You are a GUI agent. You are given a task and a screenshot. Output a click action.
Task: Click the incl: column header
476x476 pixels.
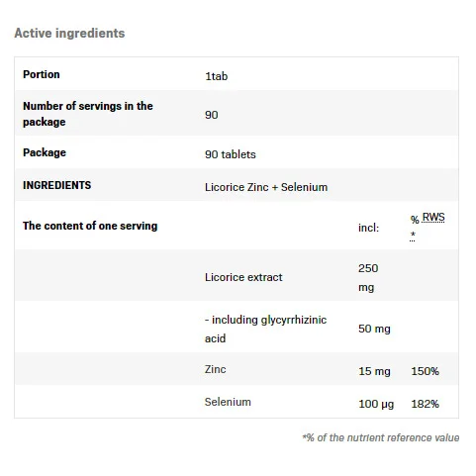pyautogui.click(x=369, y=228)
